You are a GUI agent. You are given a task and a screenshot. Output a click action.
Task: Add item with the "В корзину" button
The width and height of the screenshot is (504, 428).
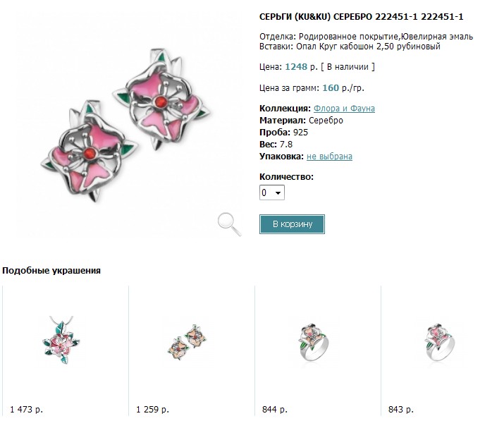(292, 224)
